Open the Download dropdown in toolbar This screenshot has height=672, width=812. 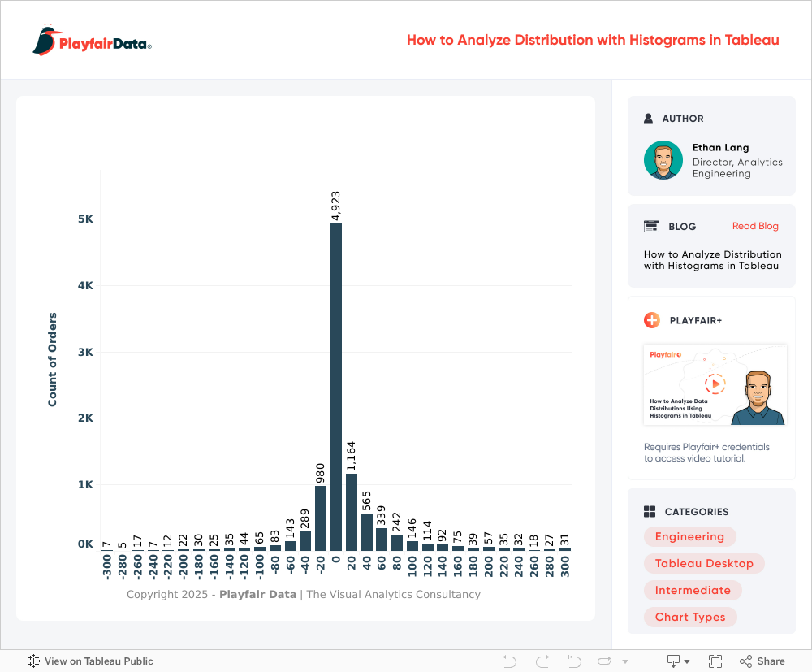point(678,661)
